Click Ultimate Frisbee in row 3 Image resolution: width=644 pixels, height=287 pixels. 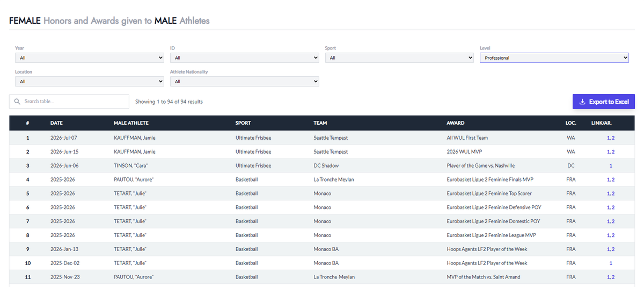(253, 166)
